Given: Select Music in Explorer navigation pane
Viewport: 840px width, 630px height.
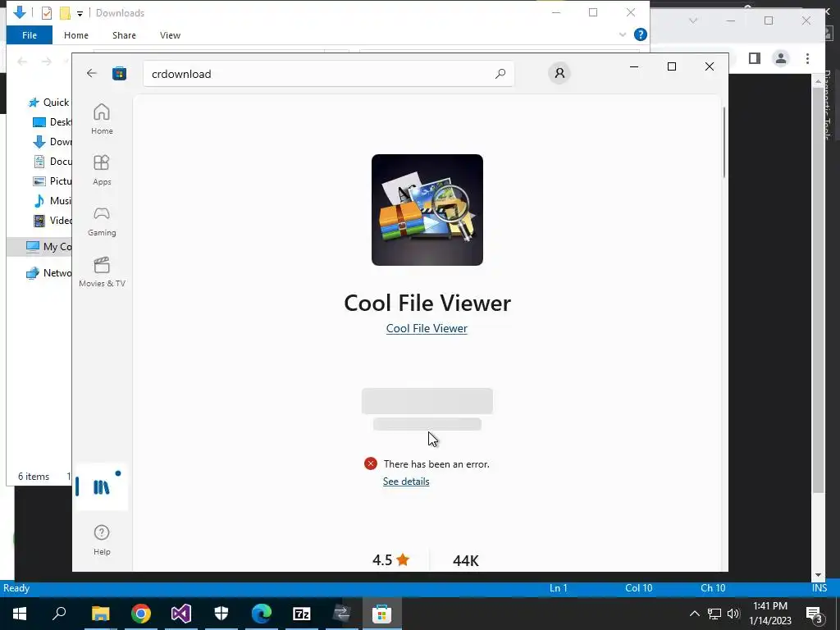Looking at the screenshot, I should click(x=52, y=201).
